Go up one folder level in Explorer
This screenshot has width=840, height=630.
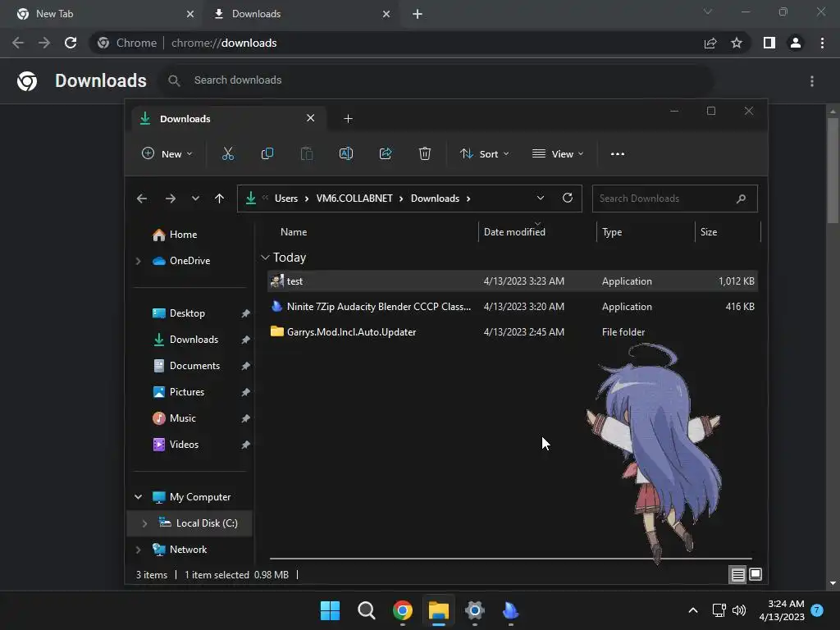coord(219,199)
